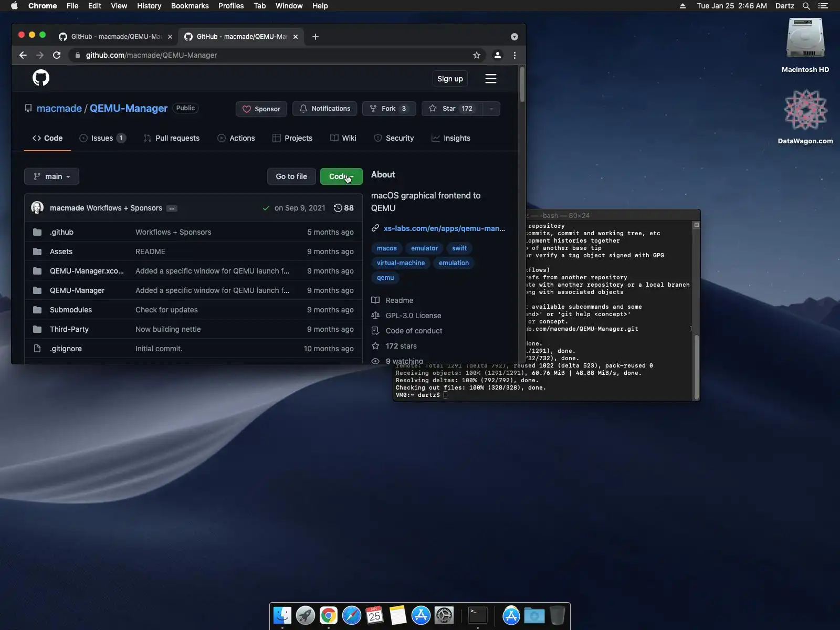840x630 pixels.
Task: Open the main branch dropdown
Action: [x=51, y=176]
